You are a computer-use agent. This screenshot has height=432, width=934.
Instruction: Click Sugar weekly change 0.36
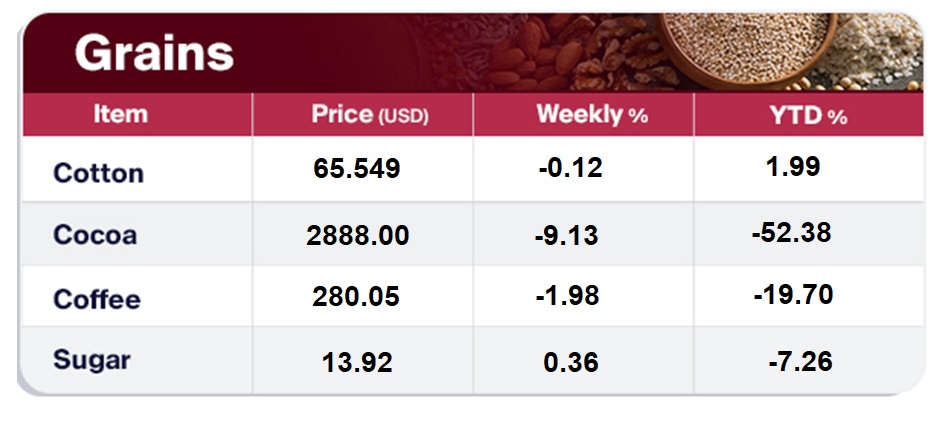click(571, 361)
